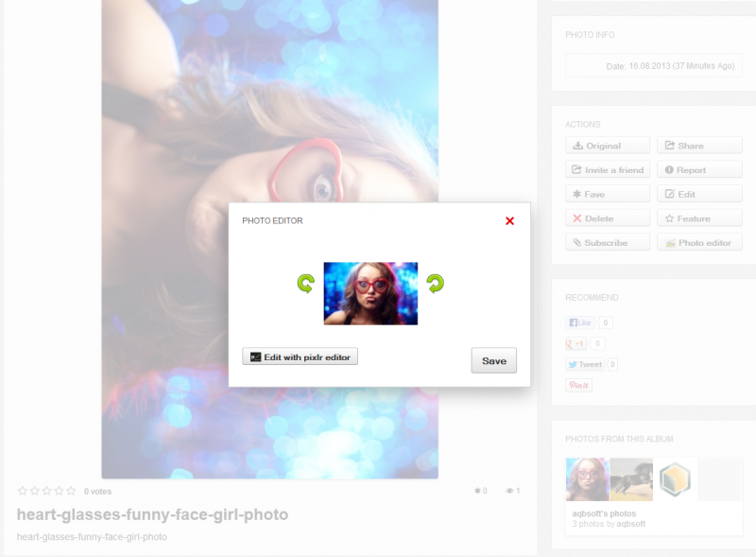
Task: Click the photo preview thumbnail in editor
Action: pos(370,293)
